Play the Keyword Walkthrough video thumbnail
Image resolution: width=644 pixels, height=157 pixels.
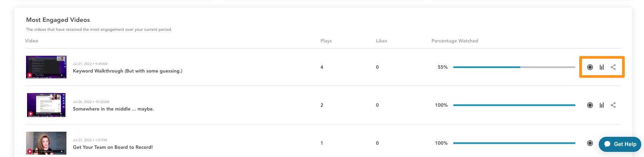pos(46,67)
